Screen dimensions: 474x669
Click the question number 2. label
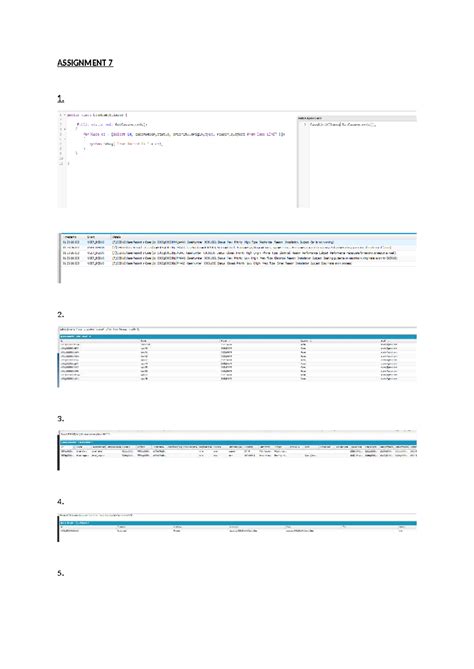(x=61, y=314)
